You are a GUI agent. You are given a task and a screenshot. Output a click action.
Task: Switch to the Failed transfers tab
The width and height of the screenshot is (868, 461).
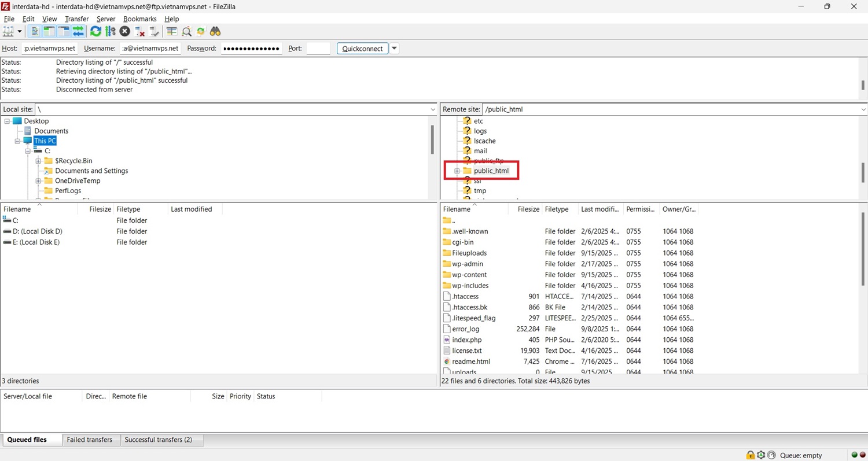(90, 440)
